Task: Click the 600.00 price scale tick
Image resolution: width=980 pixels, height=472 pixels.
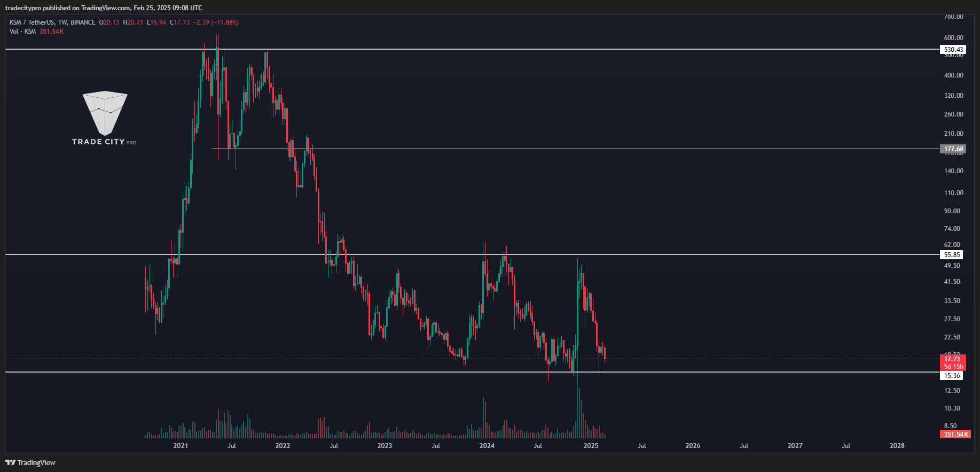Action: (x=953, y=38)
